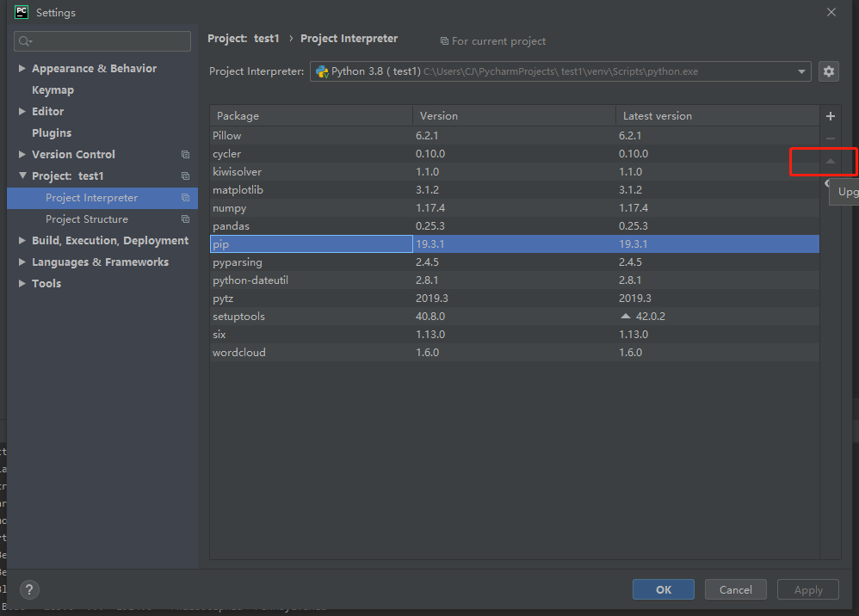
Task: Click the Project Interpreter breadcrumb title
Action: tap(349, 39)
